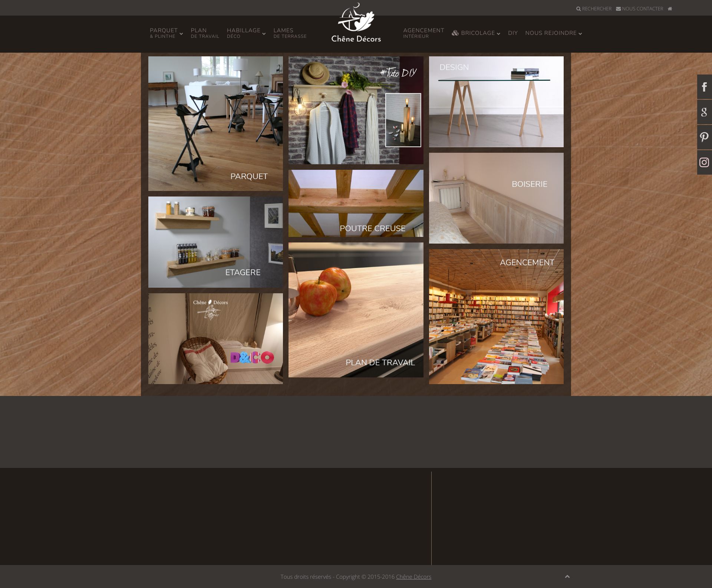Follow the Chêne Décors footer link
The image size is (712, 588).
coord(413,577)
